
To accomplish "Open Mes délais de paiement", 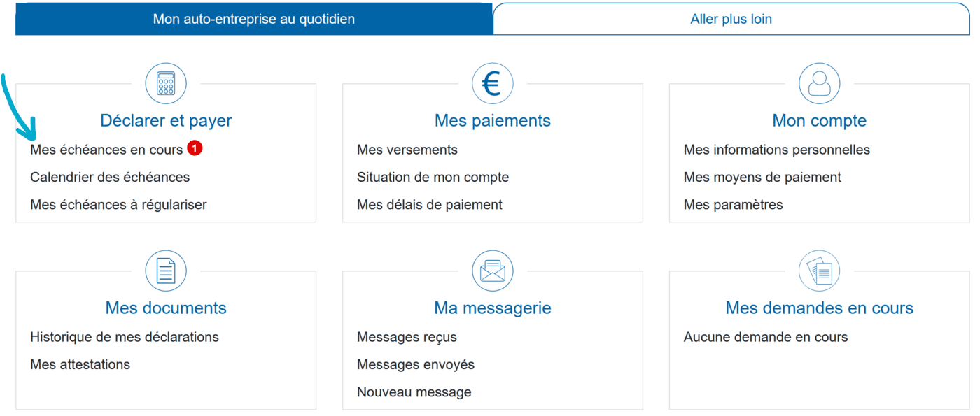I will [429, 204].
